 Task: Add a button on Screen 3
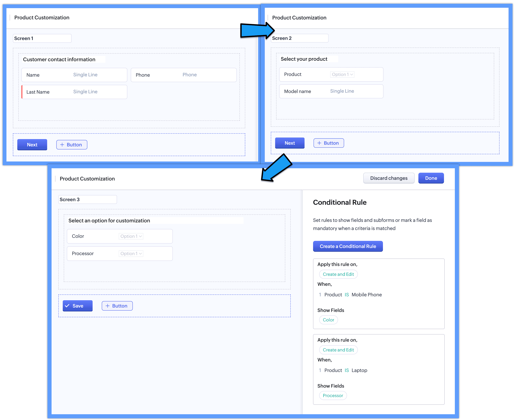tap(117, 306)
